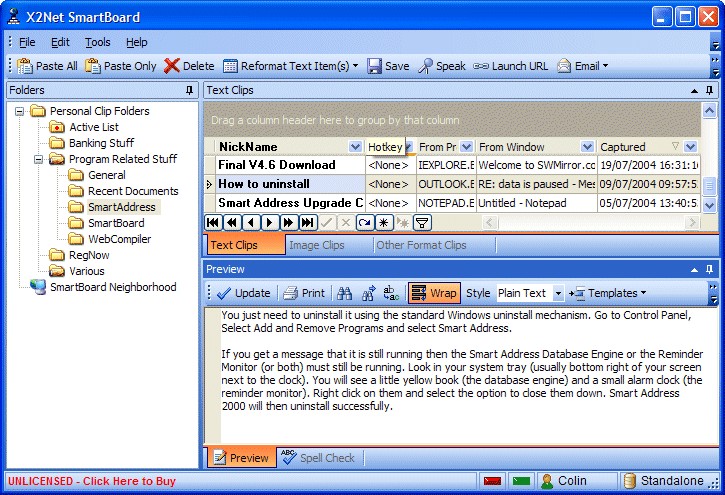Click the Save floppy disk icon

pos(375,66)
